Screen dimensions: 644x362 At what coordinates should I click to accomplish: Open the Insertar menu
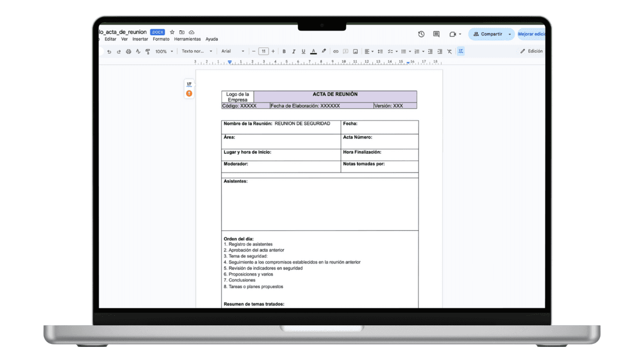[x=140, y=39]
